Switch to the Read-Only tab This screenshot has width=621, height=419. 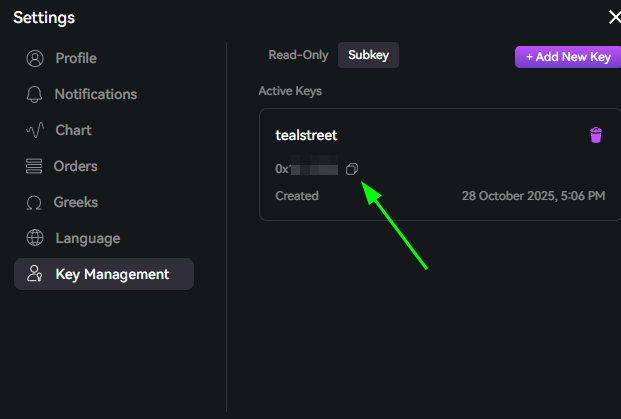(297, 56)
